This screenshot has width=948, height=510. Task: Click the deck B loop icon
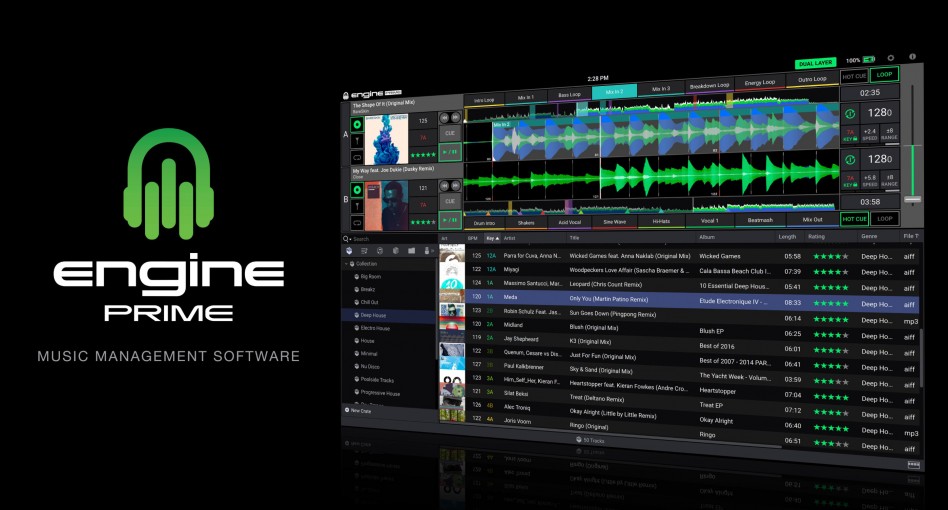pos(357,223)
